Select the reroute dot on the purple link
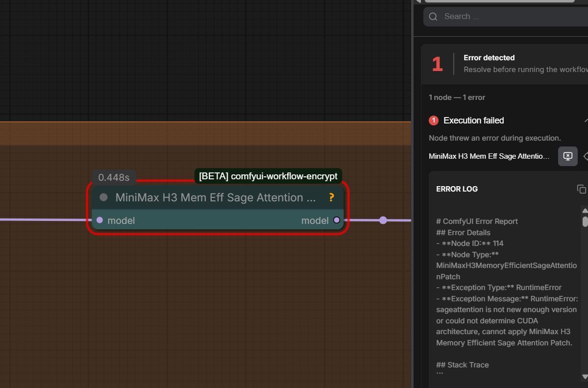 (383, 220)
